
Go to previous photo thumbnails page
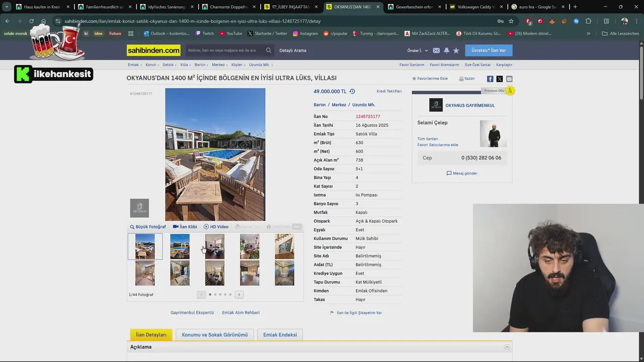pos(201,295)
